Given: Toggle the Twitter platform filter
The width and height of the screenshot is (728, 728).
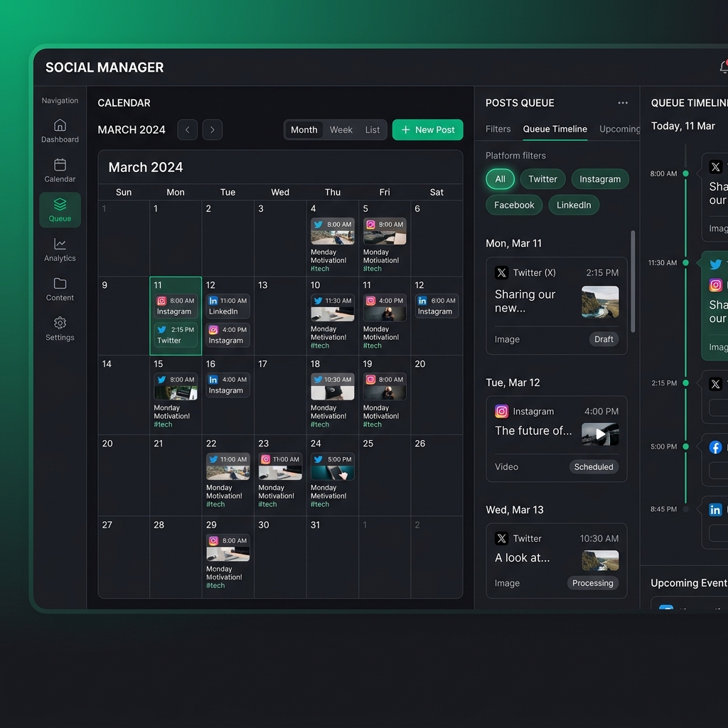Looking at the screenshot, I should [542, 179].
